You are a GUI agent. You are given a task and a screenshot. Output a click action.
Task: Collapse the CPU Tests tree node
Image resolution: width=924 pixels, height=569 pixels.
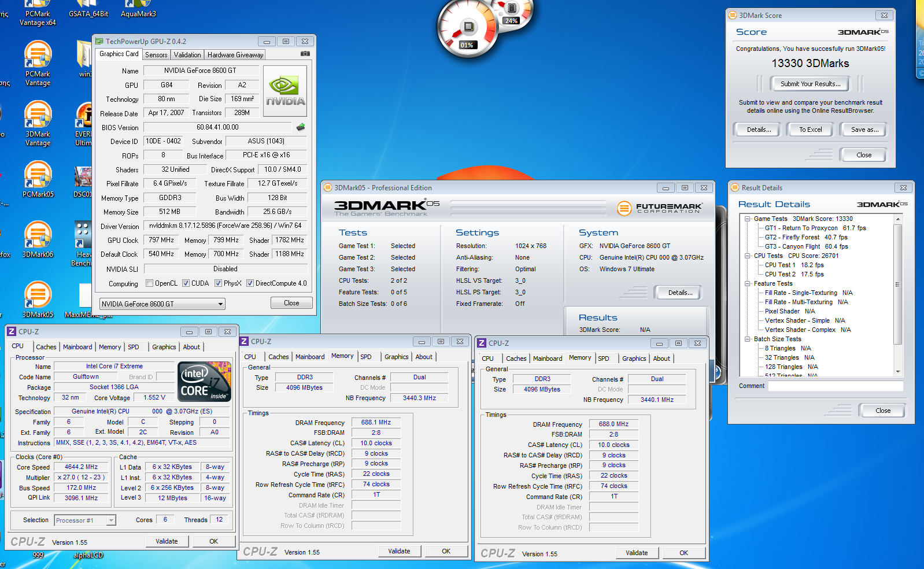point(747,256)
